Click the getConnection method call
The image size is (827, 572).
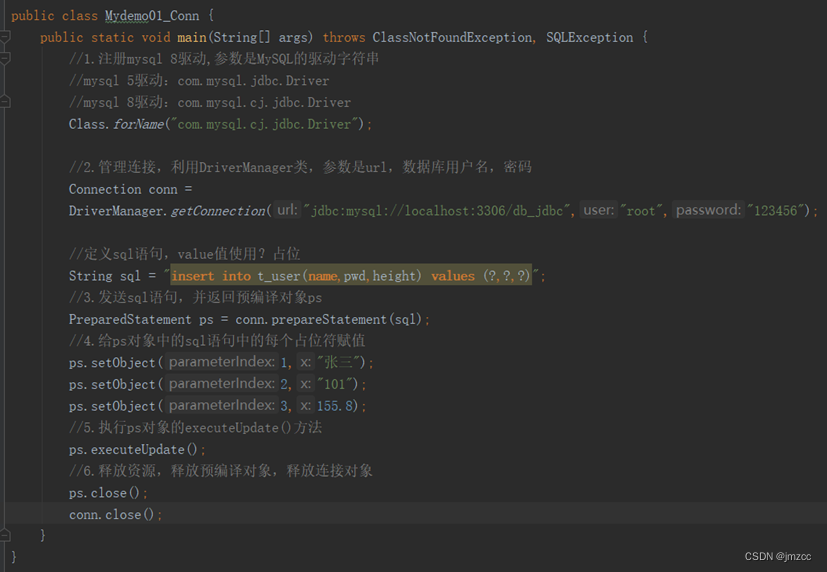(218, 211)
